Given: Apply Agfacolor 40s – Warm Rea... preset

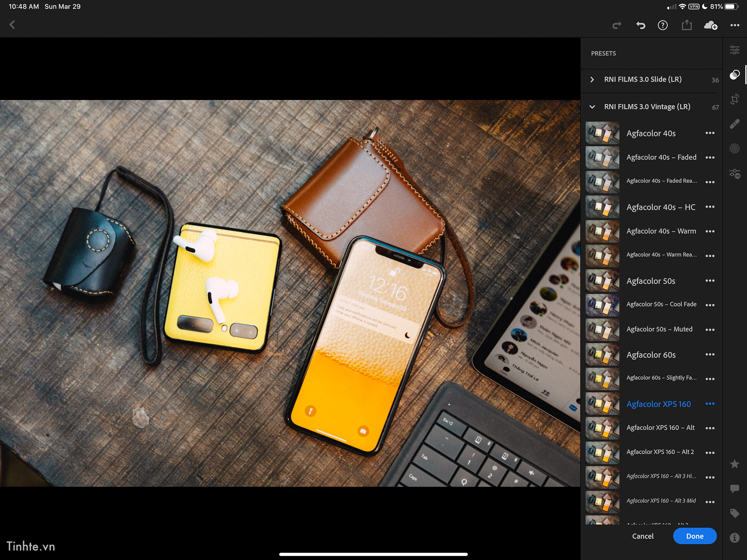Looking at the screenshot, I should 661,255.
